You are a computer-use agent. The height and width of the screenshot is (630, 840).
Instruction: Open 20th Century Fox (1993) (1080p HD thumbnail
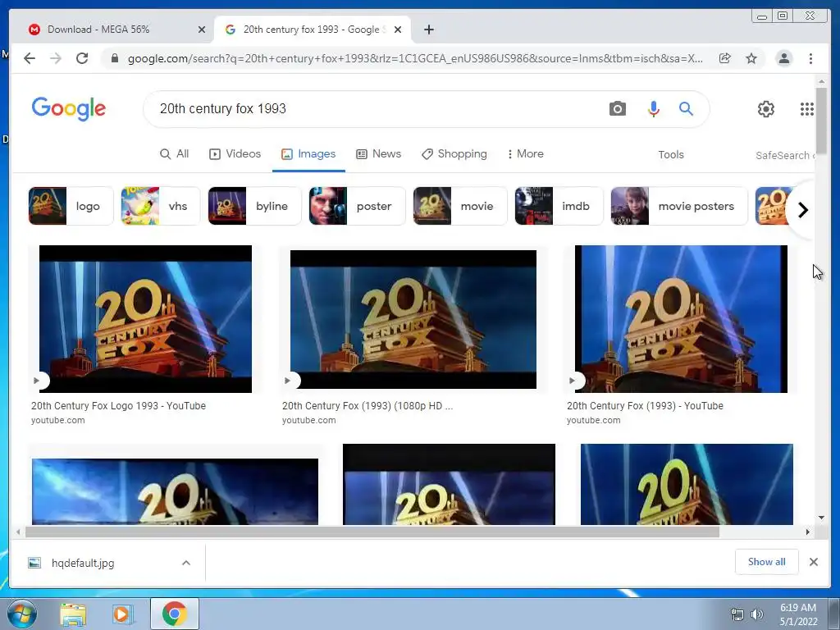[413, 319]
